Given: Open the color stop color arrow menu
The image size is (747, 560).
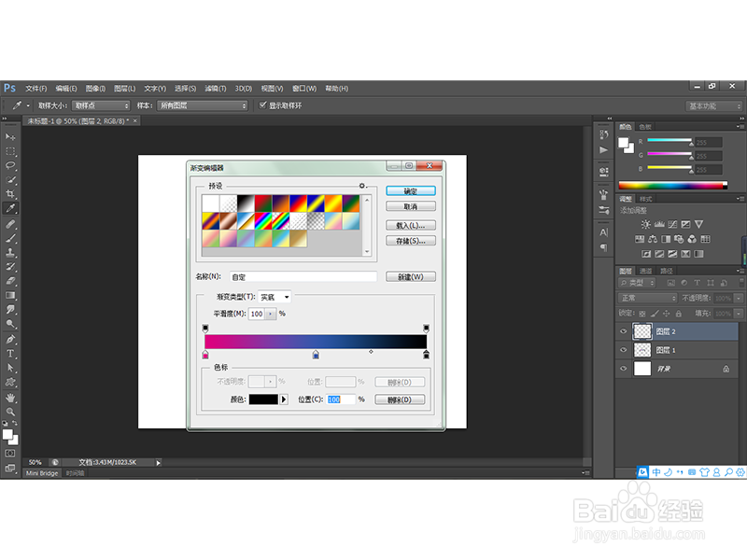Looking at the screenshot, I should (x=284, y=399).
